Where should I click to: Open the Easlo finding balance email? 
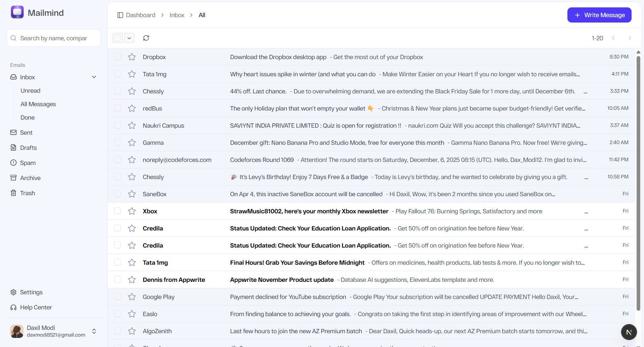[371, 314]
